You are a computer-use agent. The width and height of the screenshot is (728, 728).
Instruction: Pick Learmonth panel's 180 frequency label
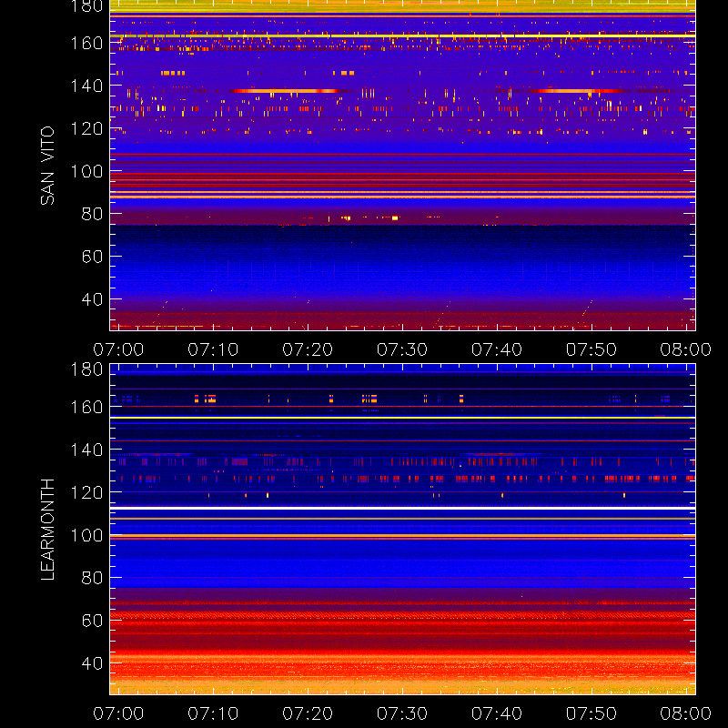[x=86, y=369]
